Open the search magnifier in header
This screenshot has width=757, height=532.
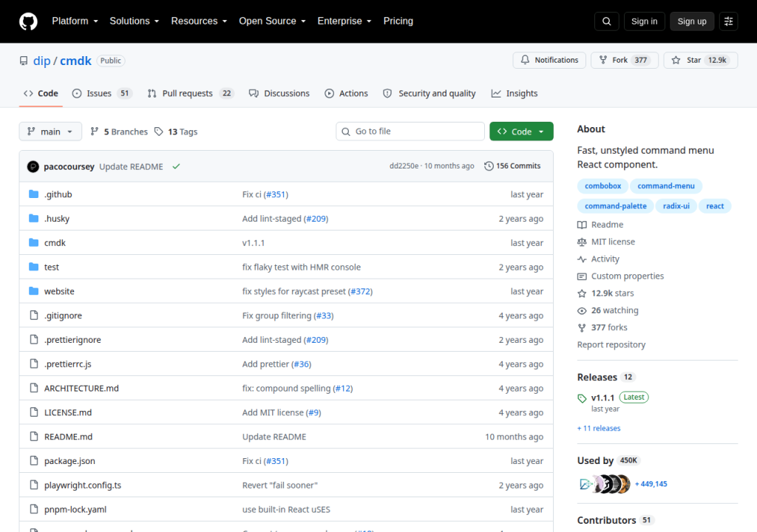coord(606,21)
